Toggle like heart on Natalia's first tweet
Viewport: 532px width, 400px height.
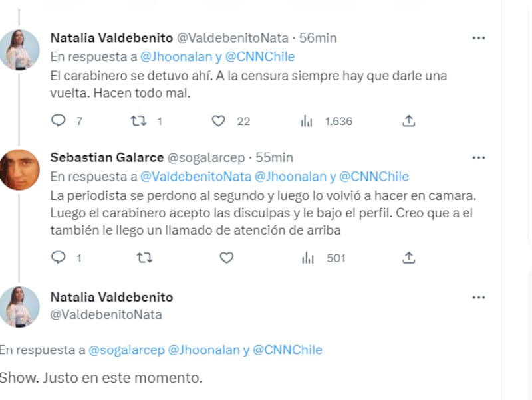(219, 121)
